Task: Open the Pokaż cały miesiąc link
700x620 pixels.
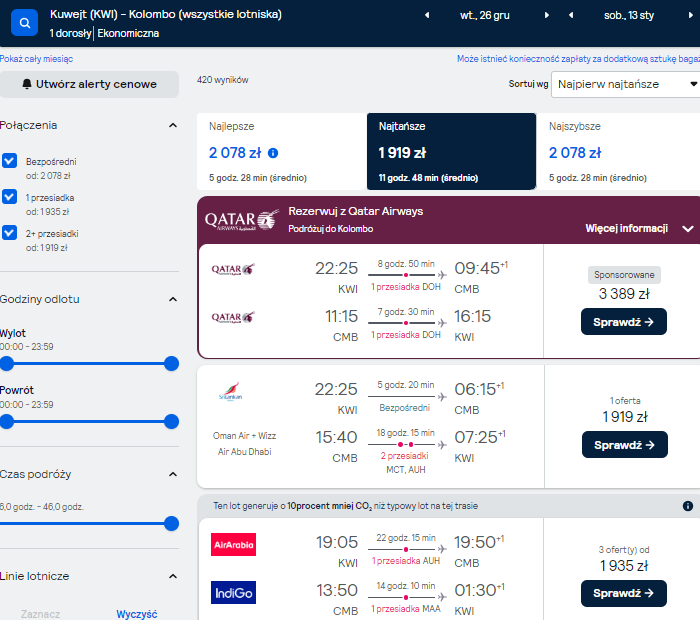Action: tap(36, 59)
